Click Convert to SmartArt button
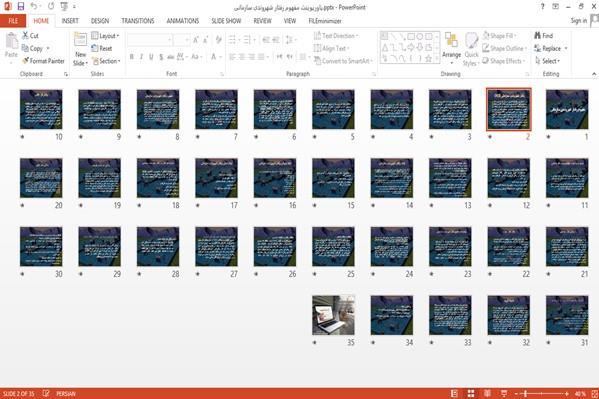Screen dimensions: 599x399 pos(343,61)
